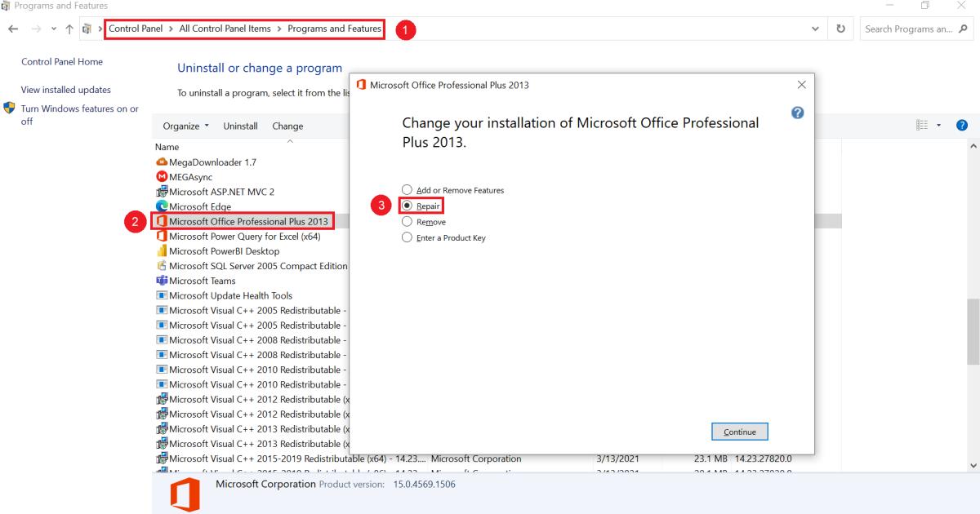
Task: Click the Microsoft Power Query for Excel icon
Action: [162, 237]
